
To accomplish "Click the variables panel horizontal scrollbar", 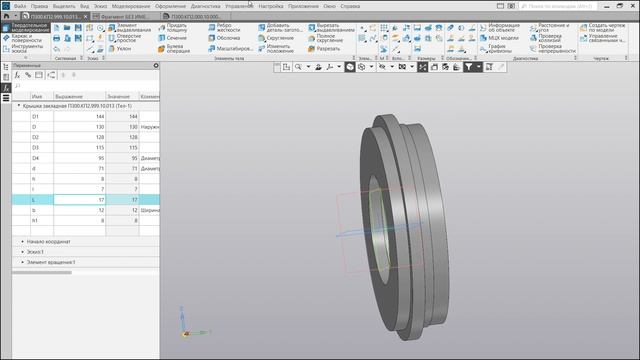I will tap(42, 272).
